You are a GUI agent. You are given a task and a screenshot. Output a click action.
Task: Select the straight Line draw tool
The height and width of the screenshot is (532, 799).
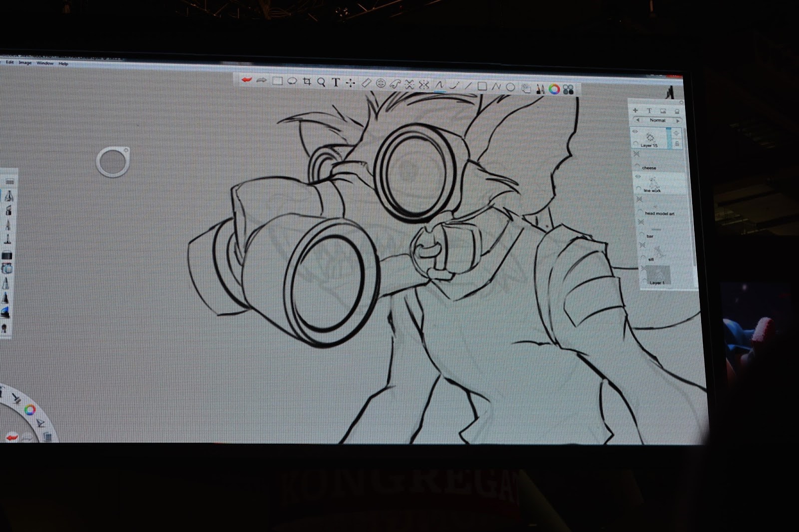[x=468, y=86]
